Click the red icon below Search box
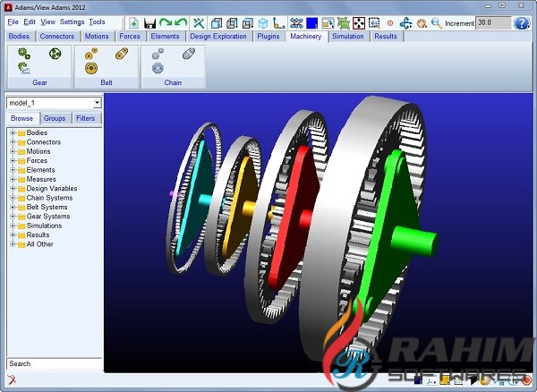The image size is (537, 392). (x=12, y=379)
